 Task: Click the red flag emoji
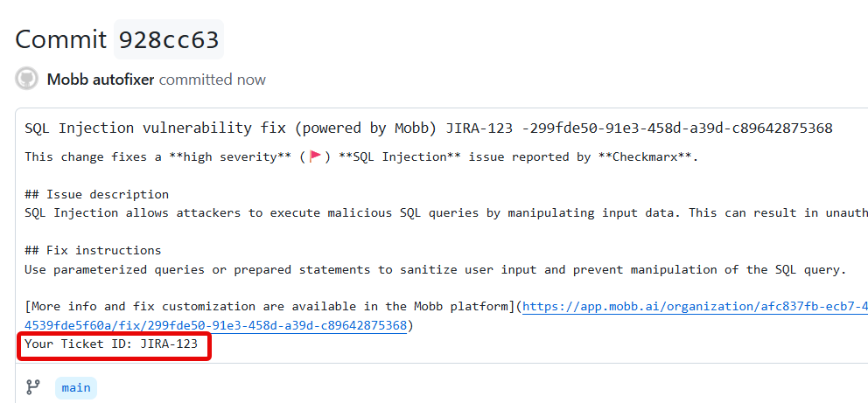tap(316, 157)
